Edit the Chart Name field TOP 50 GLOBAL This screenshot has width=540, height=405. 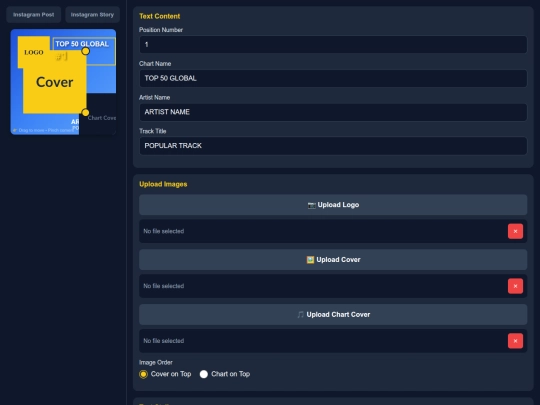333,78
